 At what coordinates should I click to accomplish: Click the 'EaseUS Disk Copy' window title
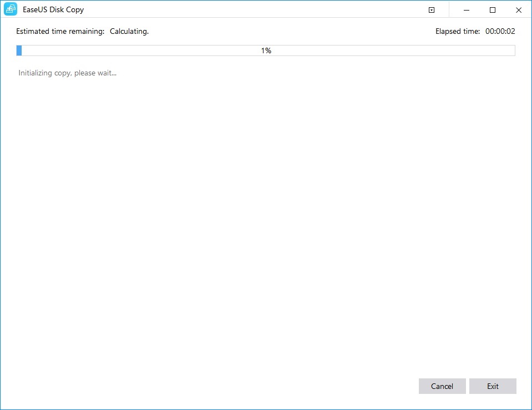[x=53, y=9]
